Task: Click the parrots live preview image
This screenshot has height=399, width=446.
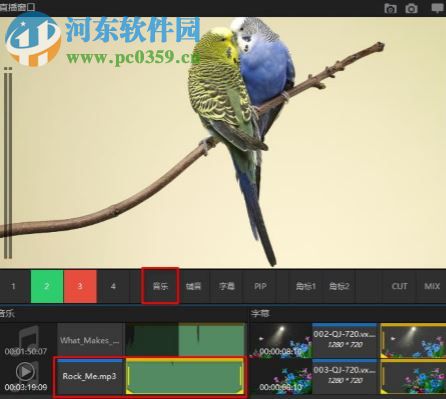Action: pos(223,142)
